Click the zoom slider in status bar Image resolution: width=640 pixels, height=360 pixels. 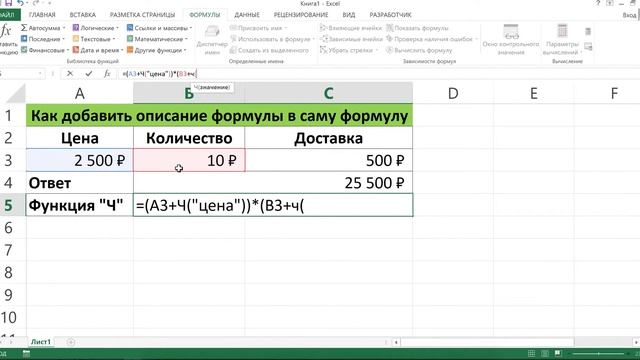click(598, 353)
